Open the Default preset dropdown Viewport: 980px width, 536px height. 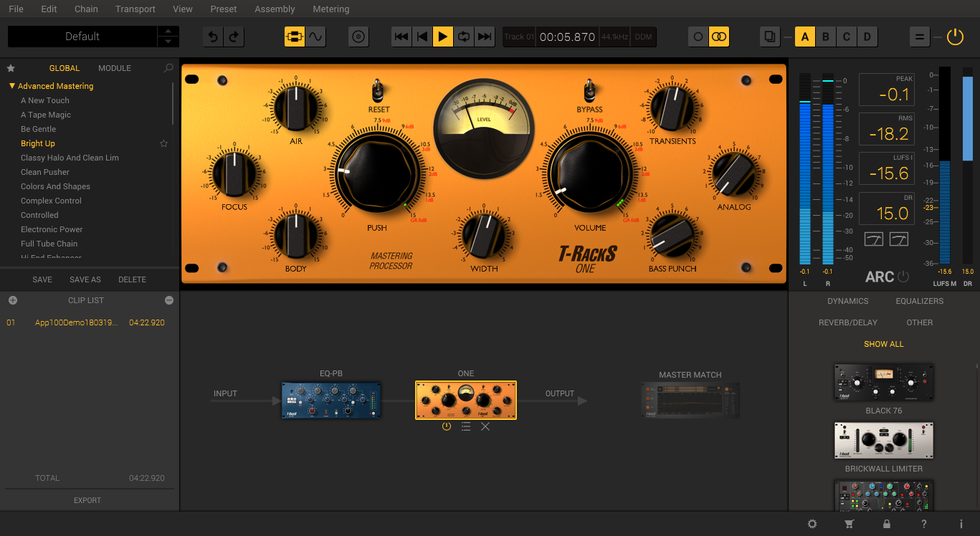click(x=82, y=37)
